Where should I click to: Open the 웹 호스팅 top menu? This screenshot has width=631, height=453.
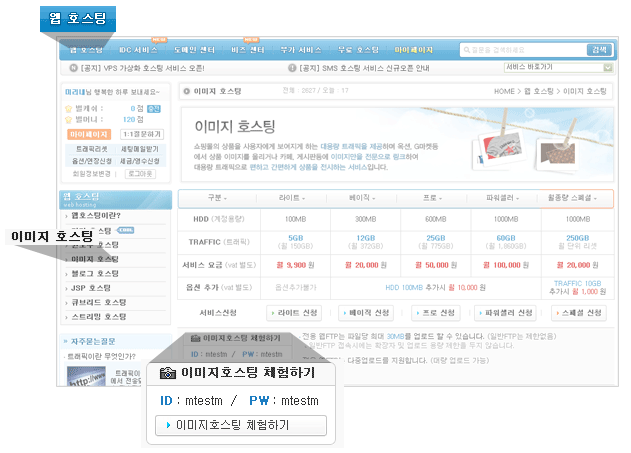point(86,50)
